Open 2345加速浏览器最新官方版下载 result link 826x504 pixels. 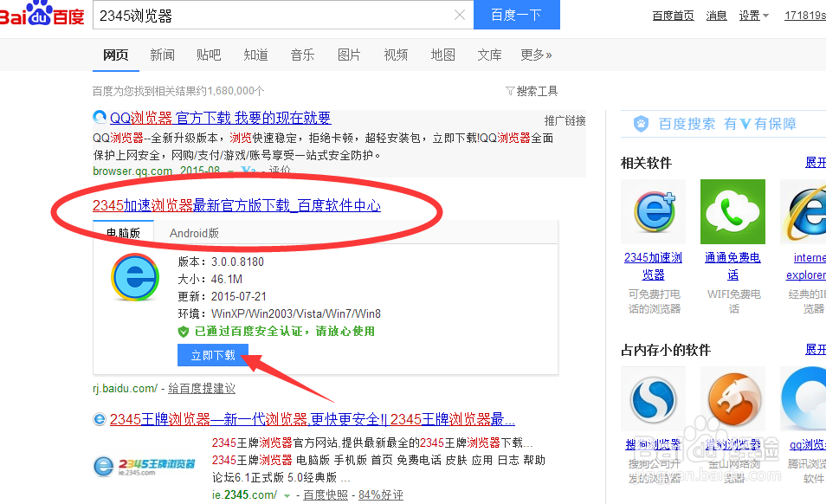[236, 205]
